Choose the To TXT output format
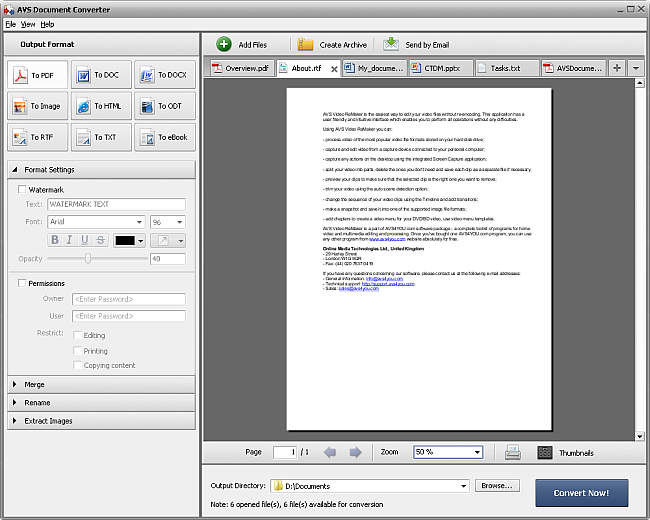This screenshot has width=650, height=520. click(101, 137)
